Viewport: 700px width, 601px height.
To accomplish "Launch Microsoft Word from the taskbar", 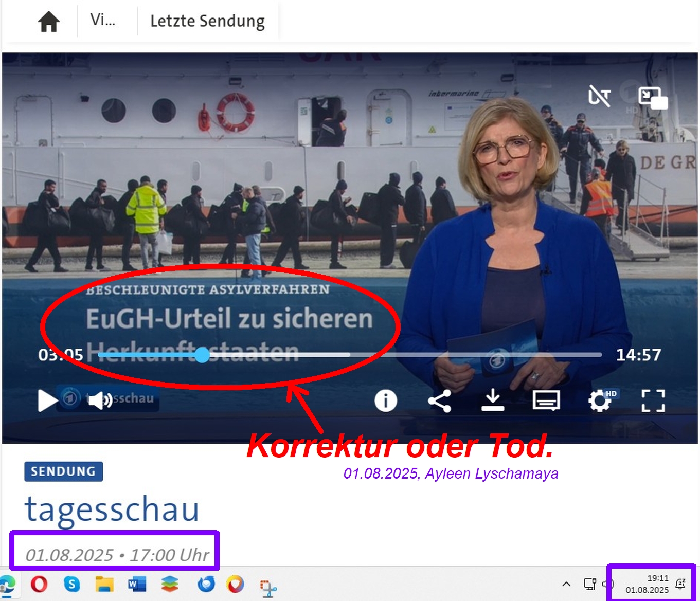I will click(137, 584).
